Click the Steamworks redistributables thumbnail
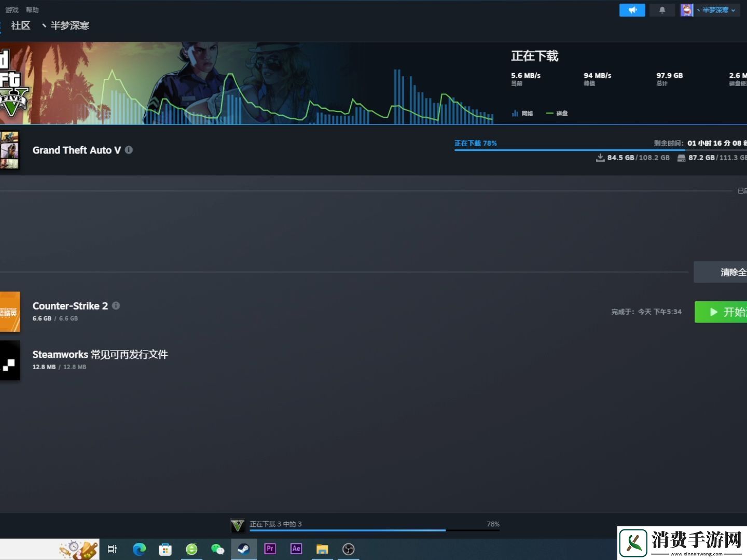Screen dimensions: 747x560 click(10, 360)
